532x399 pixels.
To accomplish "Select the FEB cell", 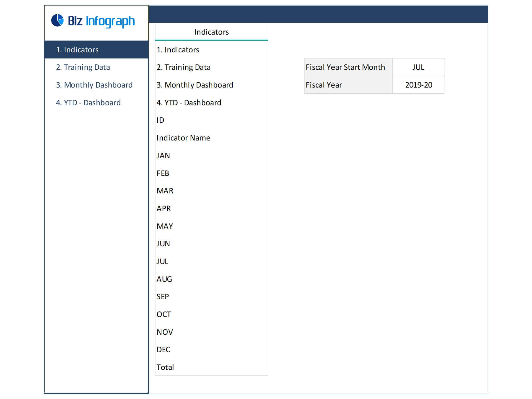I will pyautogui.click(x=211, y=173).
